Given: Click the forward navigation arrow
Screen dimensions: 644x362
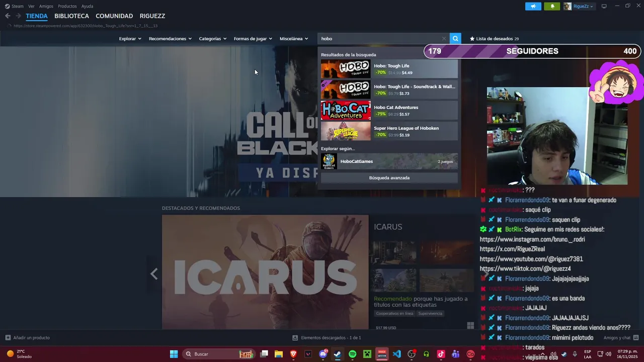Looking at the screenshot, I should [x=18, y=16].
